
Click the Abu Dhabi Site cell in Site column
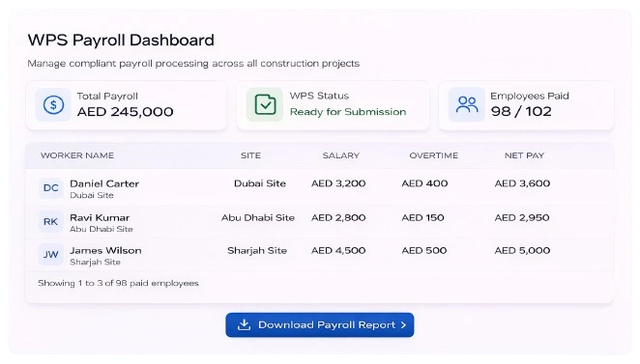point(258,217)
